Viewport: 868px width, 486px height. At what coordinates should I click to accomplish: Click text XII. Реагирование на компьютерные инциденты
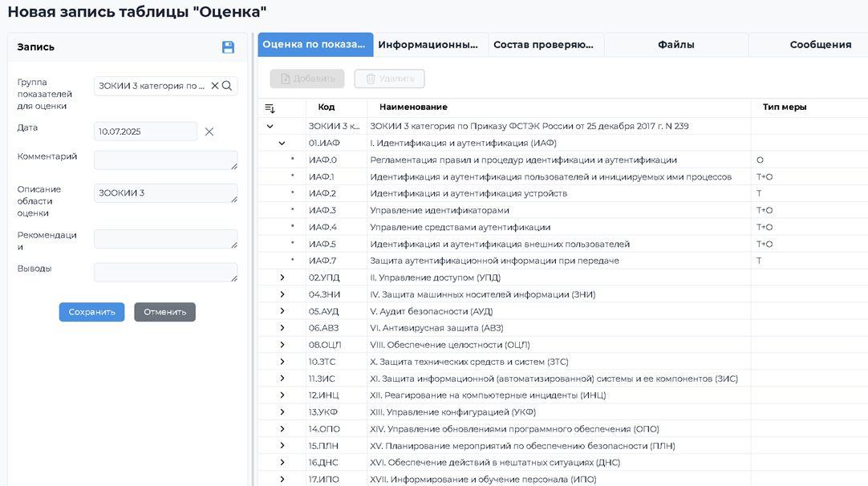[x=488, y=395]
